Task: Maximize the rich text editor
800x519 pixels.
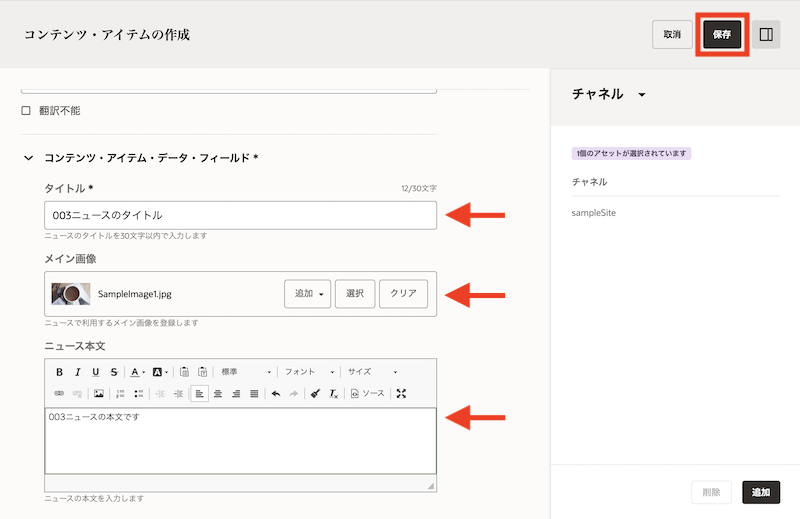Action: pyautogui.click(x=402, y=394)
